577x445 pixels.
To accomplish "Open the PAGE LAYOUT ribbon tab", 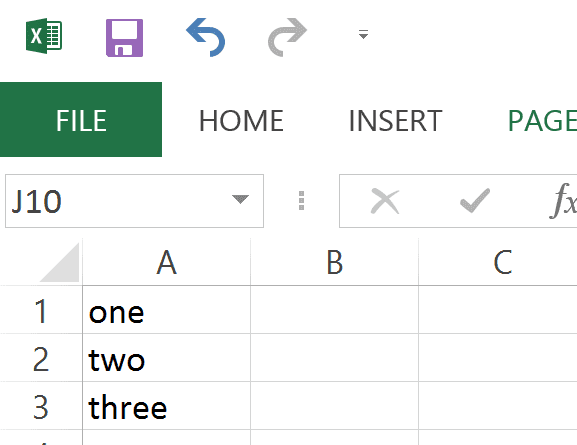I will [542, 120].
